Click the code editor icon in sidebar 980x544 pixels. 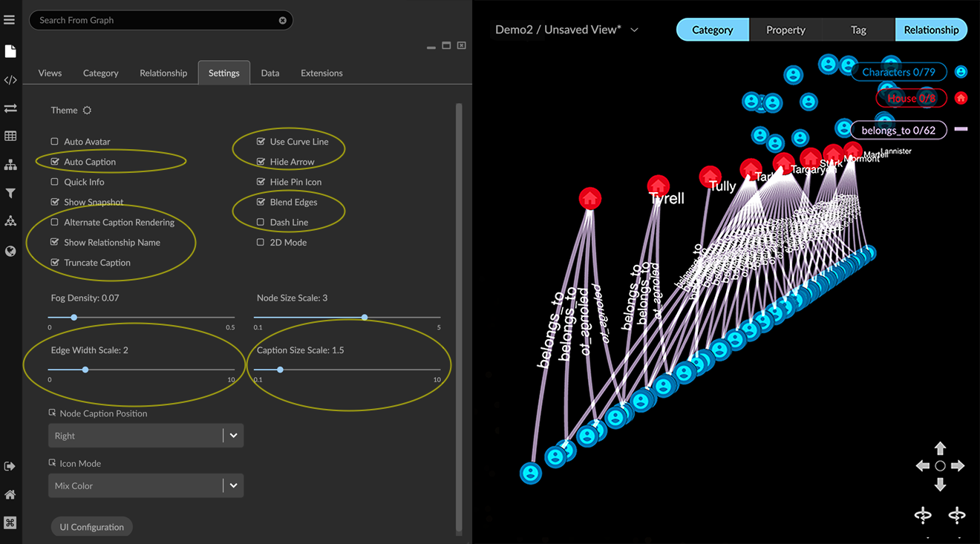10,80
